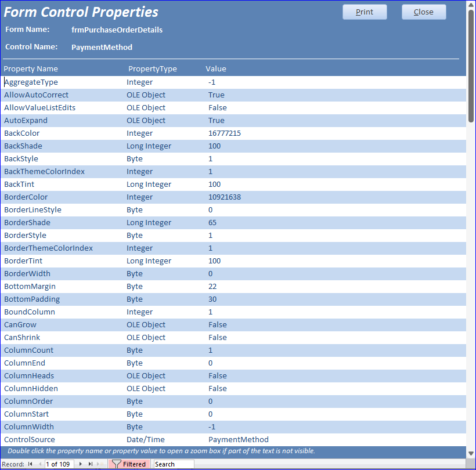Select the AllowAutoCorrect property name
Image resolution: width=476 pixels, height=470 pixels.
(36, 95)
